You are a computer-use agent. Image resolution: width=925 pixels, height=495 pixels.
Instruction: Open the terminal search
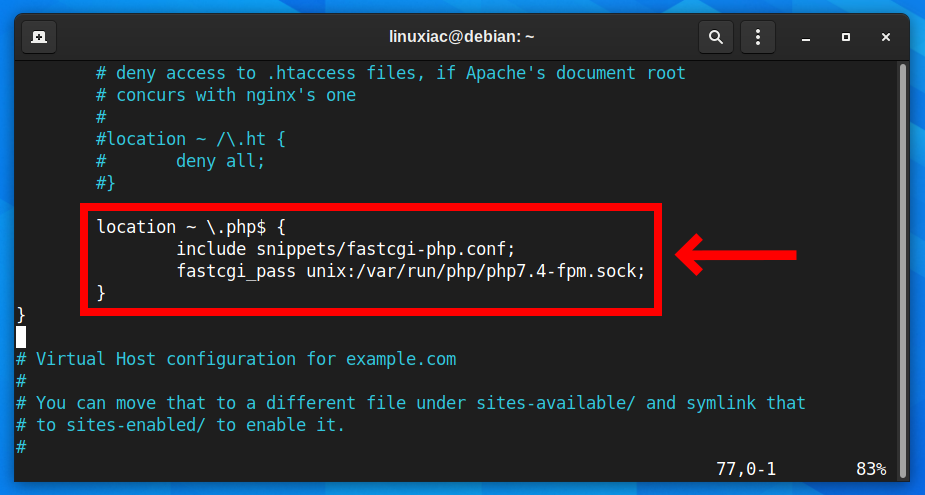[716, 37]
